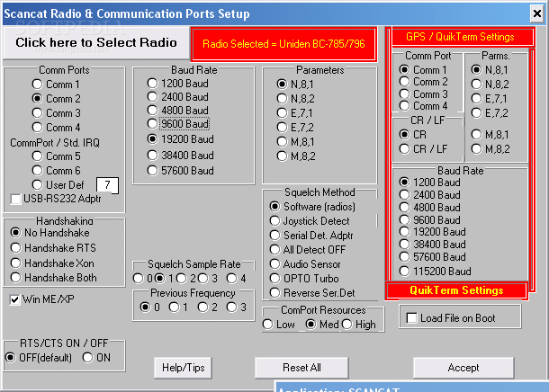Toggle the Win ME/XP checkbox
The height and width of the screenshot is (392, 549).
click(x=42, y=299)
